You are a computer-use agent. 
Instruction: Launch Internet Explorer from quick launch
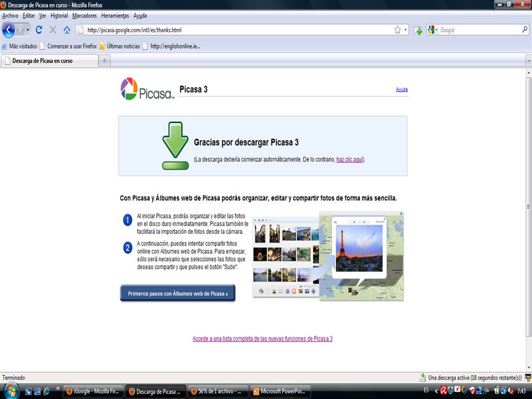pyautogui.click(x=46, y=391)
